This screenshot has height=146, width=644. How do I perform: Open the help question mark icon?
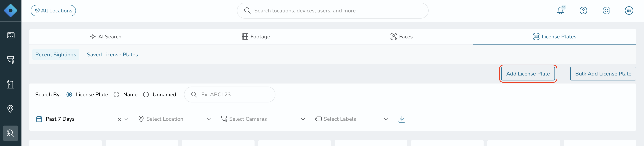[583, 11]
